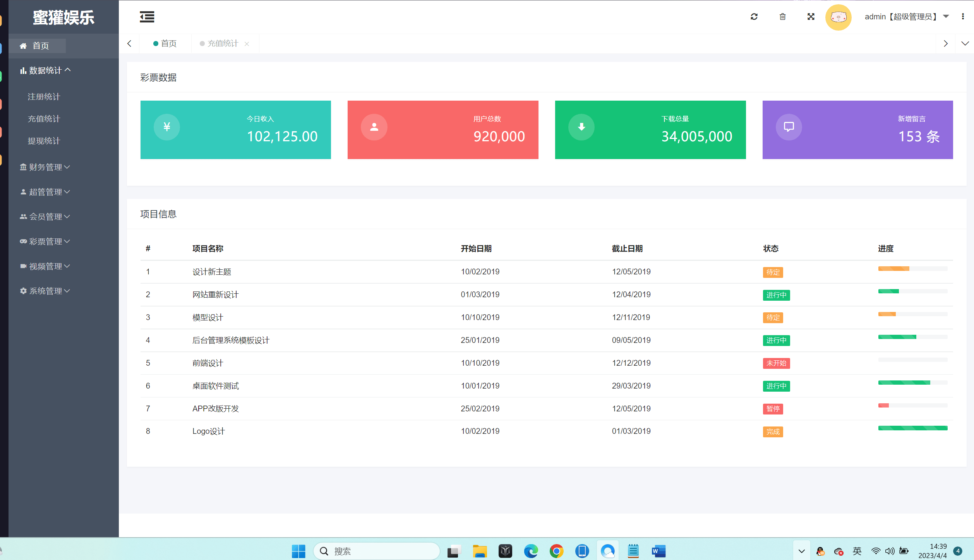Expand the 会员管理 menu
Image resolution: width=974 pixels, height=560 pixels.
45,217
